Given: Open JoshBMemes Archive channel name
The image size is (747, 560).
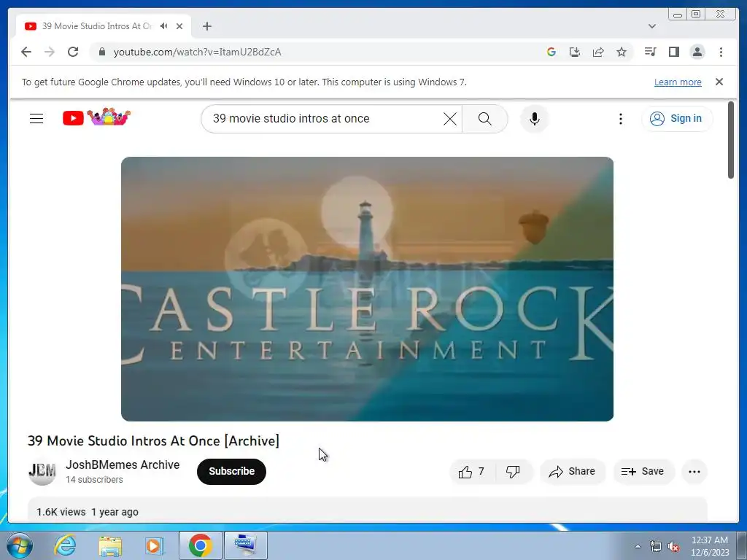Looking at the screenshot, I should (x=123, y=464).
